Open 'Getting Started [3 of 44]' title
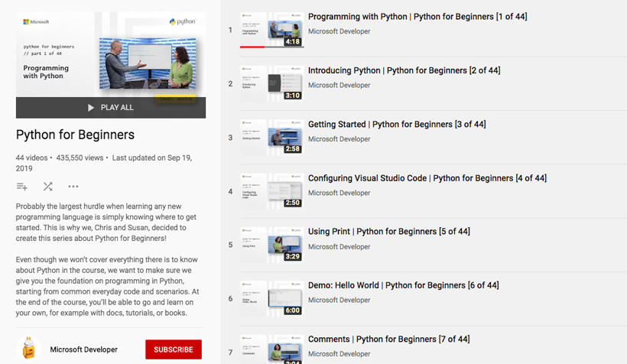 [397, 125]
